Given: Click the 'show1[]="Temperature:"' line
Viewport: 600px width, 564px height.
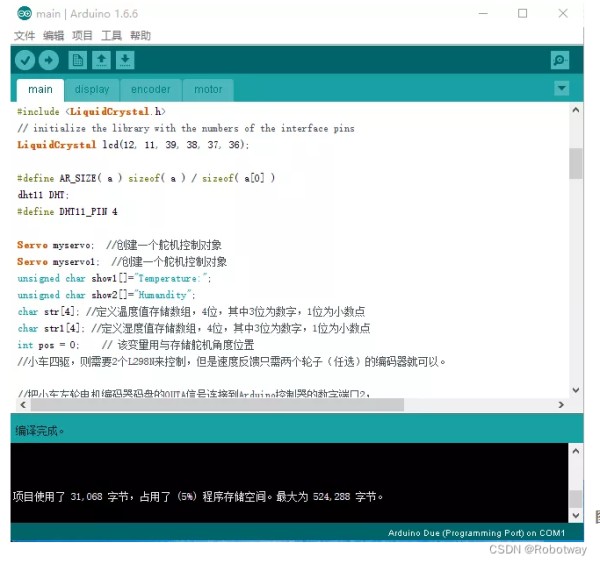Looking at the screenshot, I should pos(114,278).
